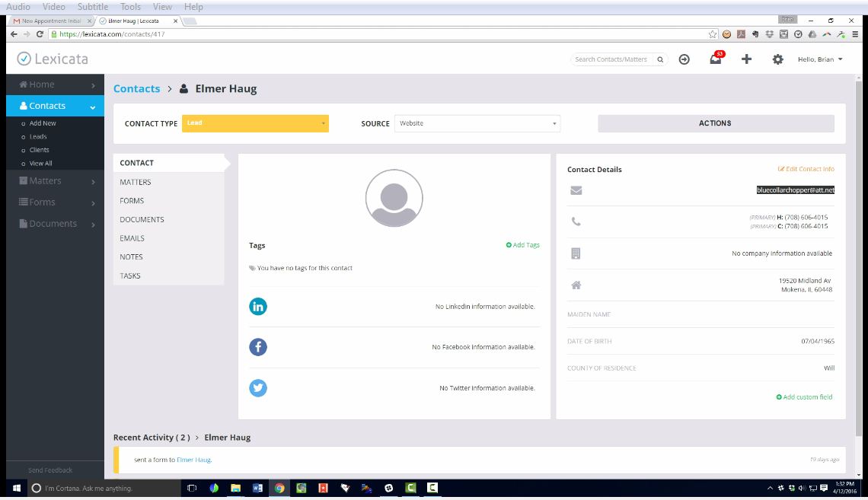Image resolution: width=868 pixels, height=500 pixels.
Task: Click Add New in sidebar
Action: pos(43,123)
